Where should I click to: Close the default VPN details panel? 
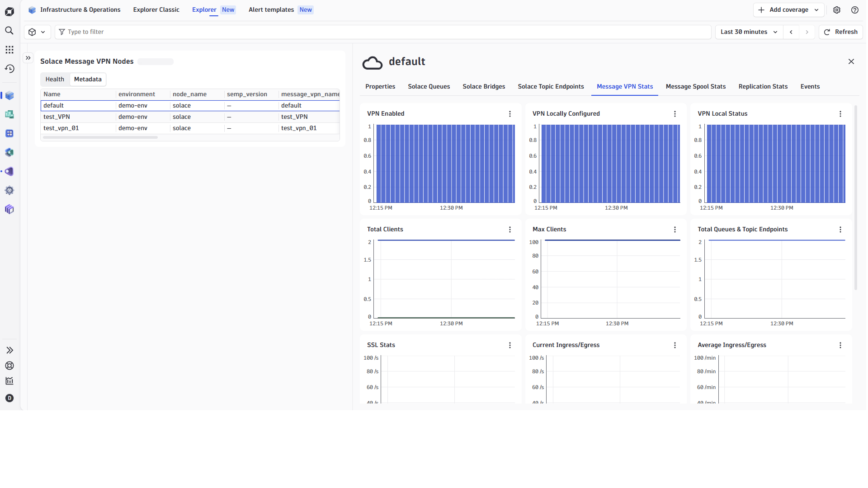pyautogui.click(x=851, y=61)
